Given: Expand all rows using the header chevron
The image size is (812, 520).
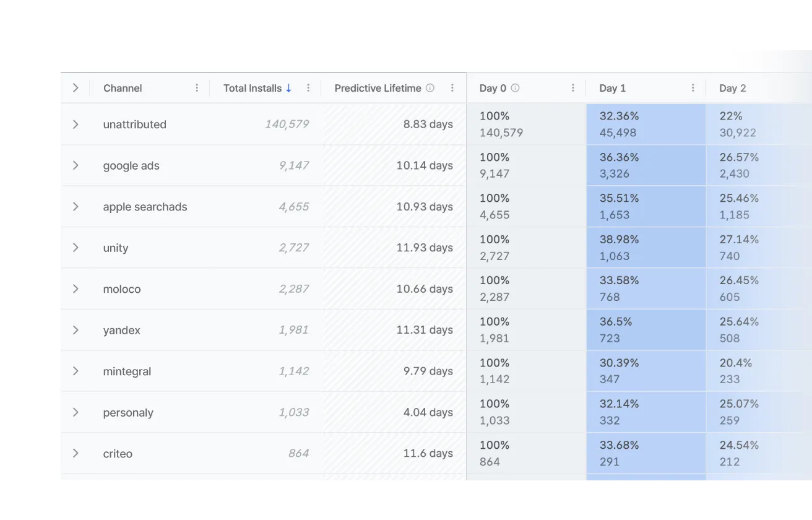Looking at the screenshot, I should tap(76, 88).
